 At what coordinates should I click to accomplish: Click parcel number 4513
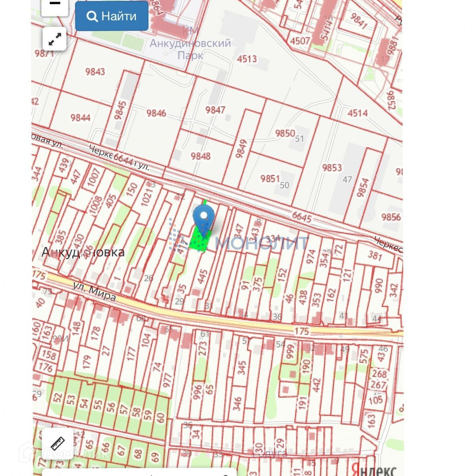(x=247, y=59)
